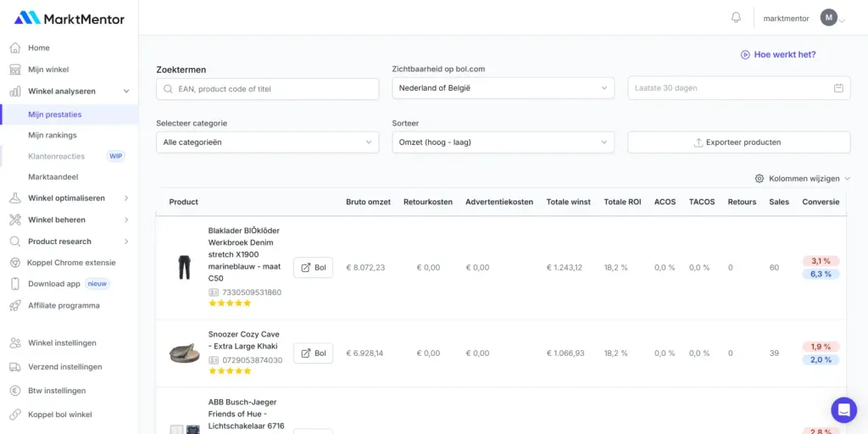Click the Affiliate programma rocket icon
The width and height of the screenshot is (868, 434).
click(x=15, y=305)
